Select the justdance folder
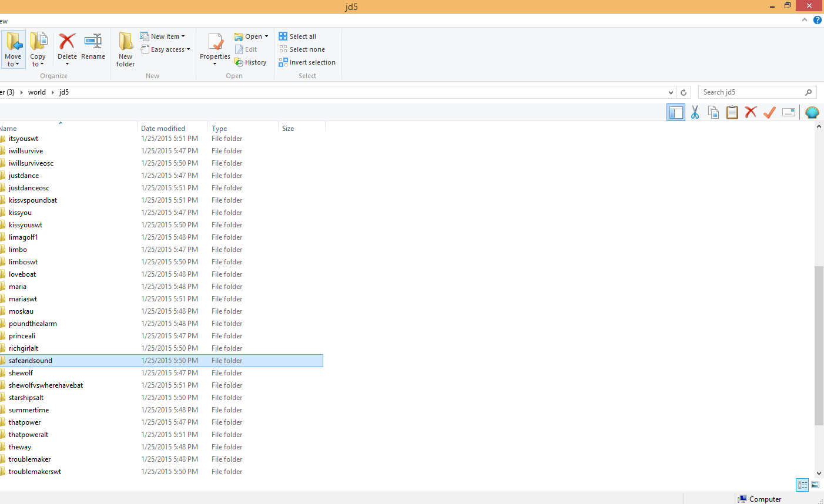Viewport: 824px width, 504px height. (24, 176)
